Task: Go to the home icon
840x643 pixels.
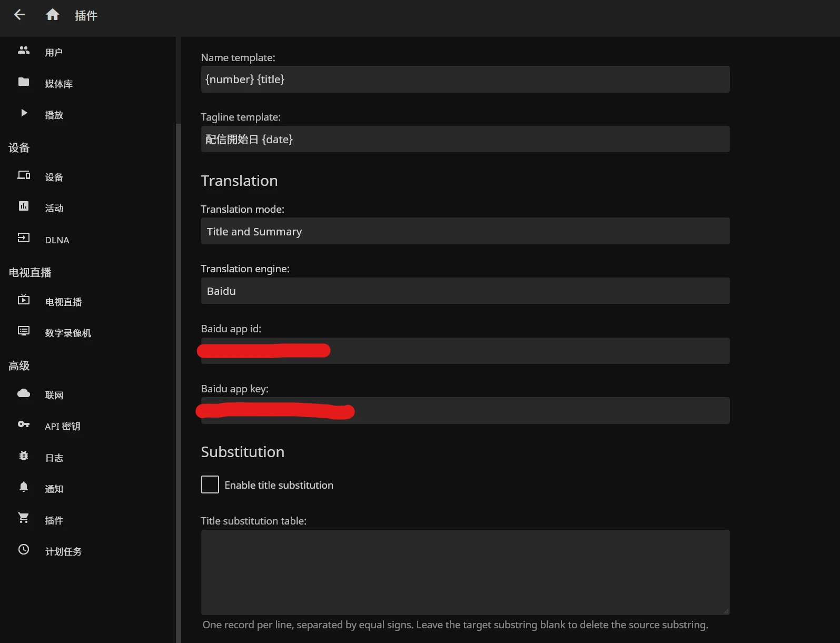Action: 52,15
